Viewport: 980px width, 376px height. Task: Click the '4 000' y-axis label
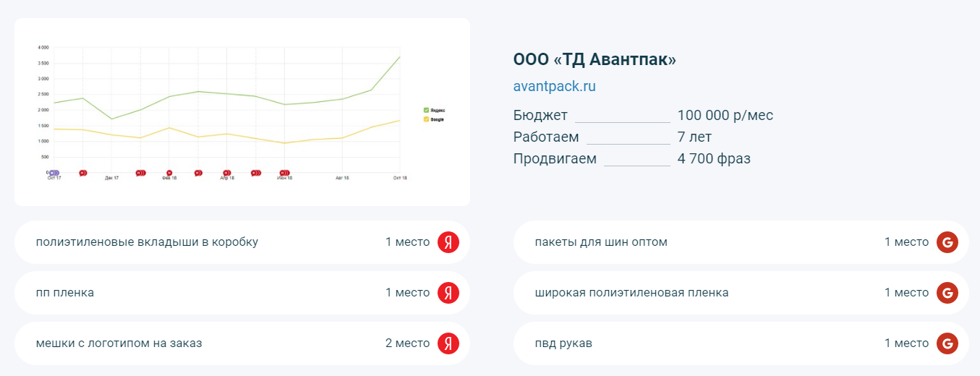coord(43,48)
